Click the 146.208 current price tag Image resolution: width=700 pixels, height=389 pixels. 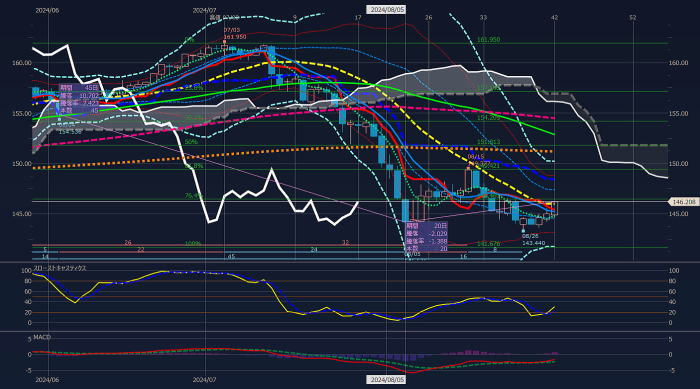683,202
